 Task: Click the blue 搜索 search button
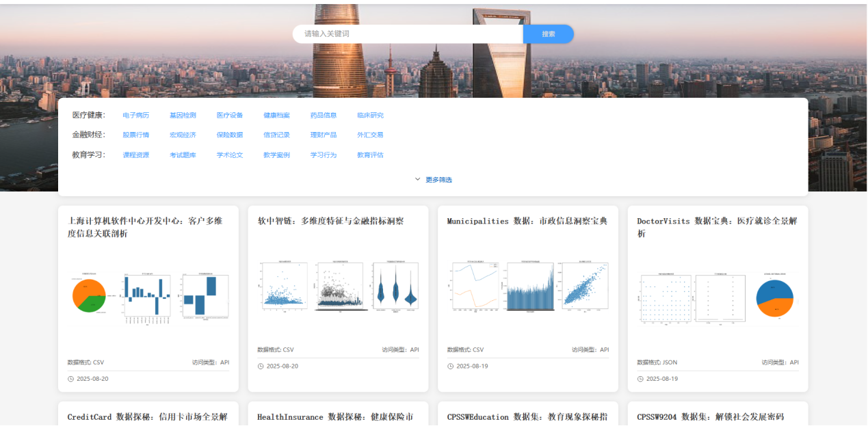(x=549, y=34)
